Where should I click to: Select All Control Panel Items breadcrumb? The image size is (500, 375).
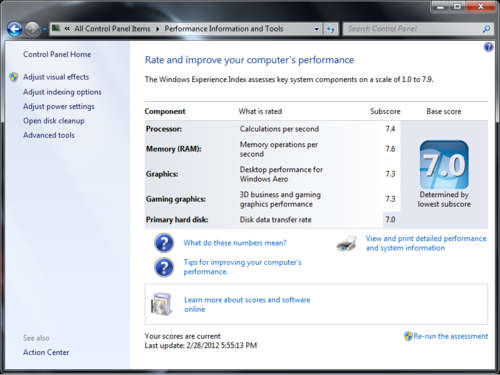112,29
